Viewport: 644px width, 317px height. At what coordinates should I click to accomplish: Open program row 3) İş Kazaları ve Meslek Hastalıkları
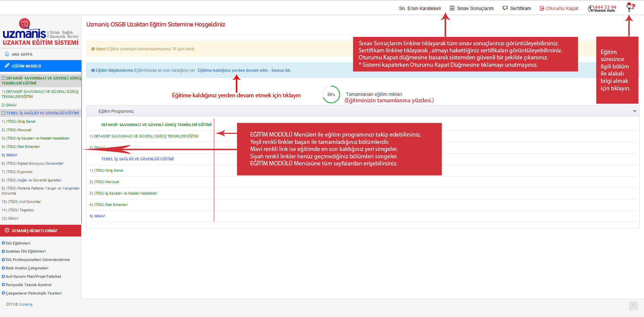(123, 193)
